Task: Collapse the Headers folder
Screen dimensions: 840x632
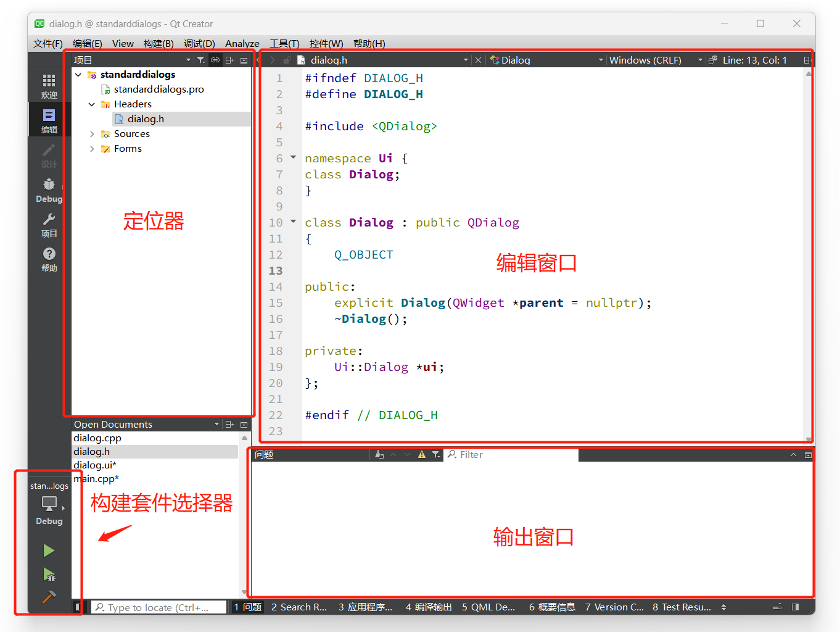Action: point(92,104)
